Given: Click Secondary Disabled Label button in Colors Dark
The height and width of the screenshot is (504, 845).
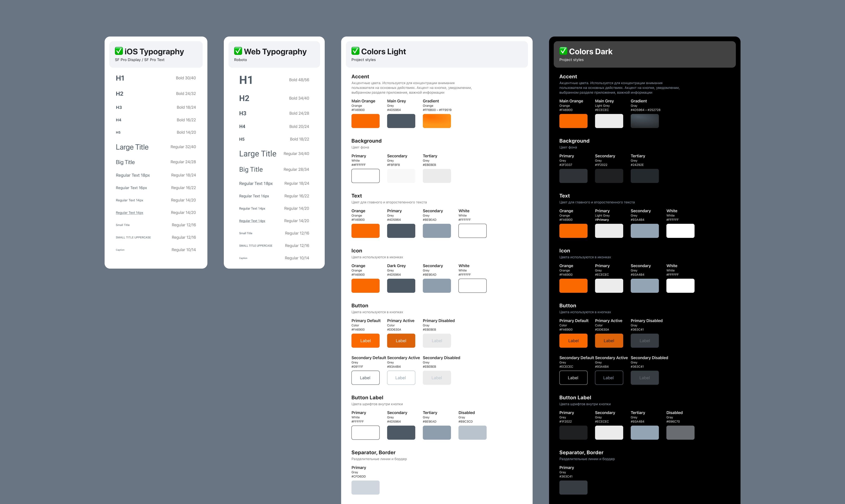Looking at the screenshot, I should pos(645,378).
